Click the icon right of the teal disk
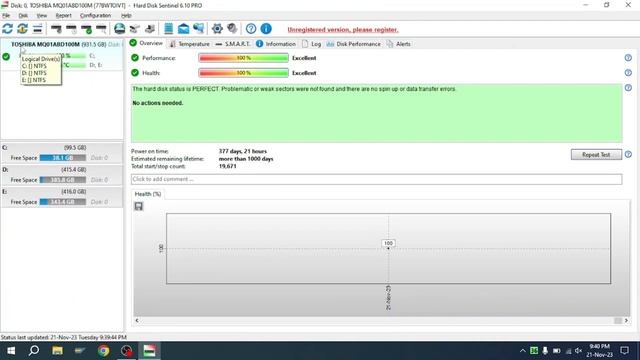 (135, 29)
